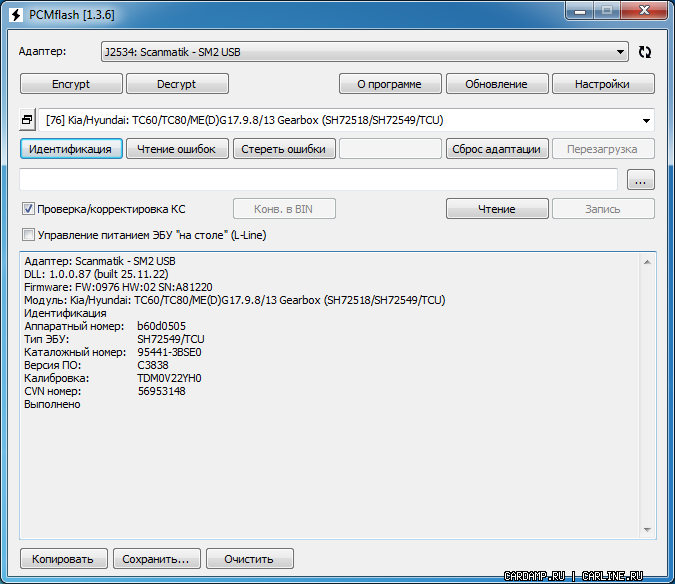Open О программе dialog
Screen dimensions: 675x584
390,84
